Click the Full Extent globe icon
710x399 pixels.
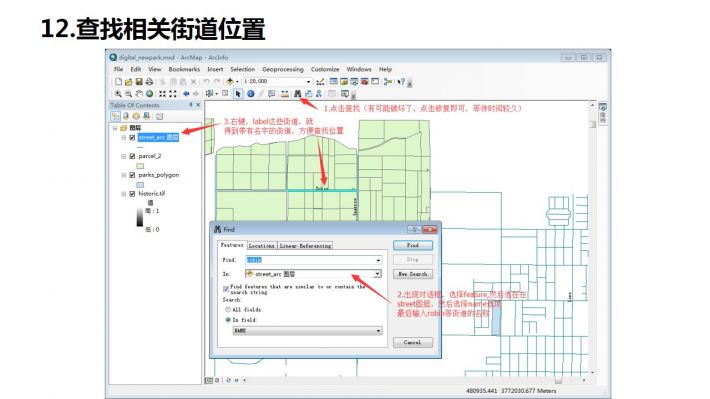click(149, 94)
